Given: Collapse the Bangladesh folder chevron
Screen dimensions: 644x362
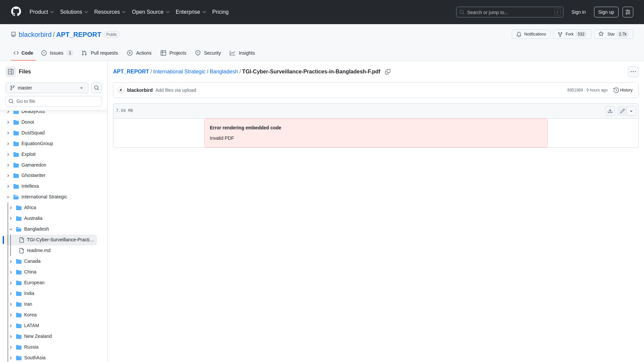Looking at the screenshot, I should click(x=11, y=229).
